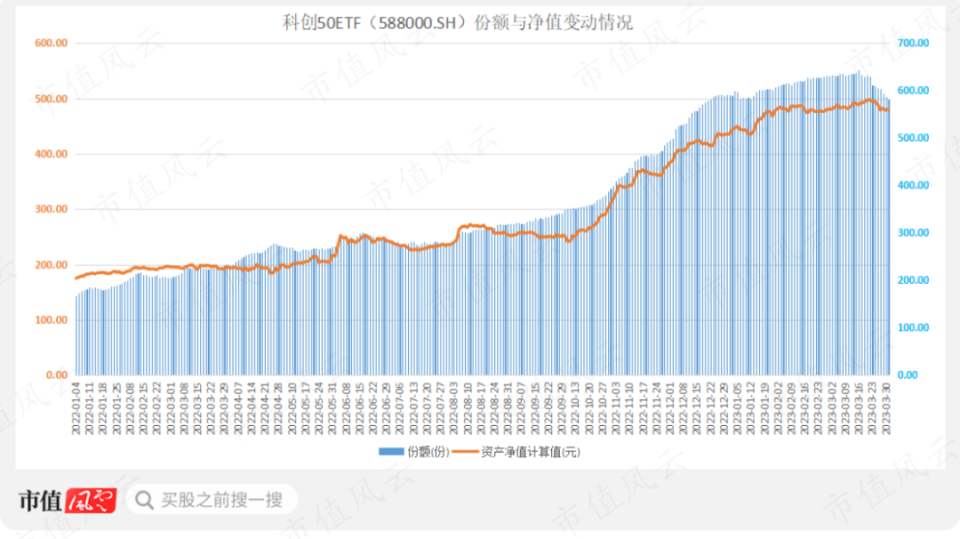The height and width of the screenshot is (539, 960).
Task: Click the first date label 2022-01-04
Action: [76, 405]
